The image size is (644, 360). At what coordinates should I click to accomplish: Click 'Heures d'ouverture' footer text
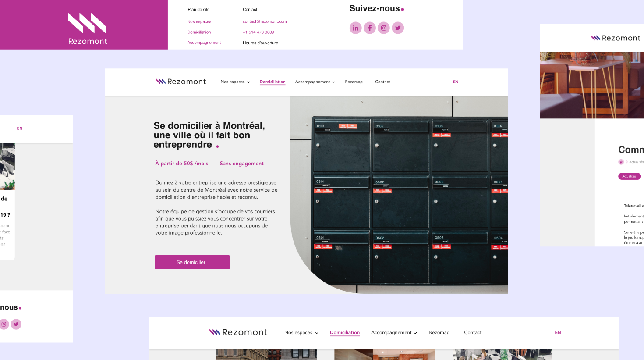[261, 43]
